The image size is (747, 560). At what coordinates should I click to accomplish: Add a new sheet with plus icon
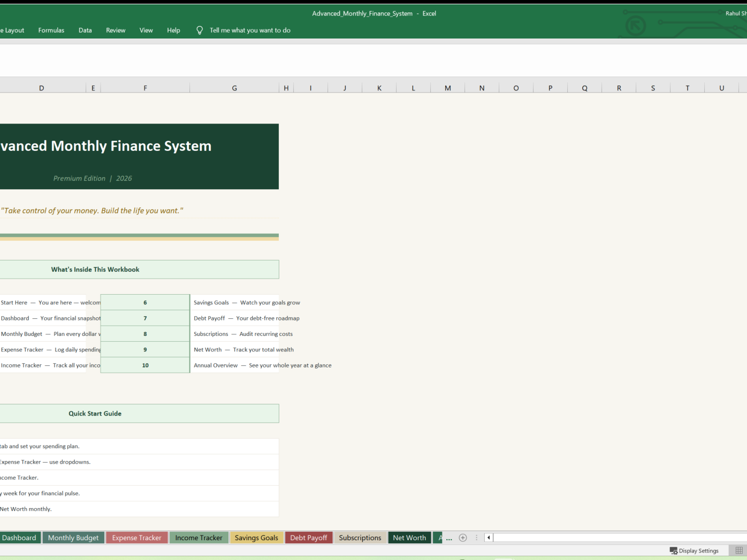(463, 538)
